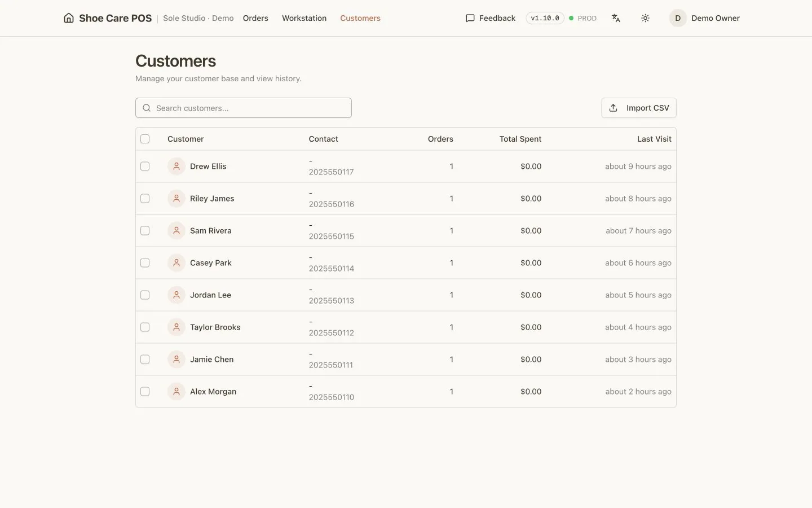This screenshot has height=508, width=812.
Task: Click the 'about 5 hours ago' cell
Action: [x=638, y=295]
